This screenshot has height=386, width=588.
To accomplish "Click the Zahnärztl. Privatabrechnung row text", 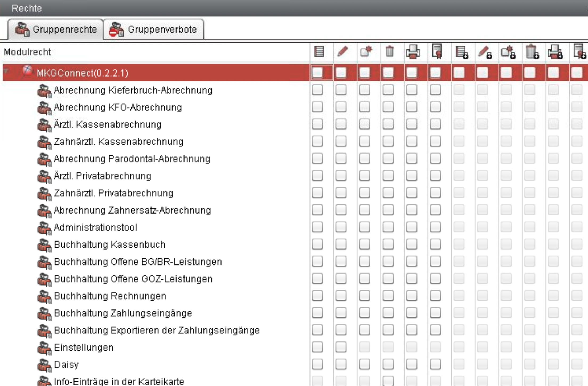I will (114, 193).
